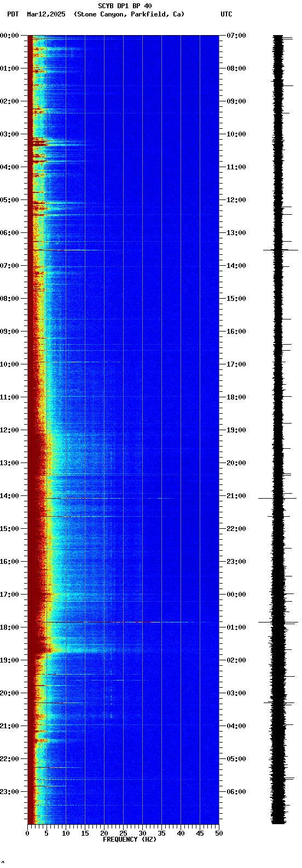Click the location '(Stone Canyon, Parkfield, Ca)'
302x868 pixels.
(129, 14)
